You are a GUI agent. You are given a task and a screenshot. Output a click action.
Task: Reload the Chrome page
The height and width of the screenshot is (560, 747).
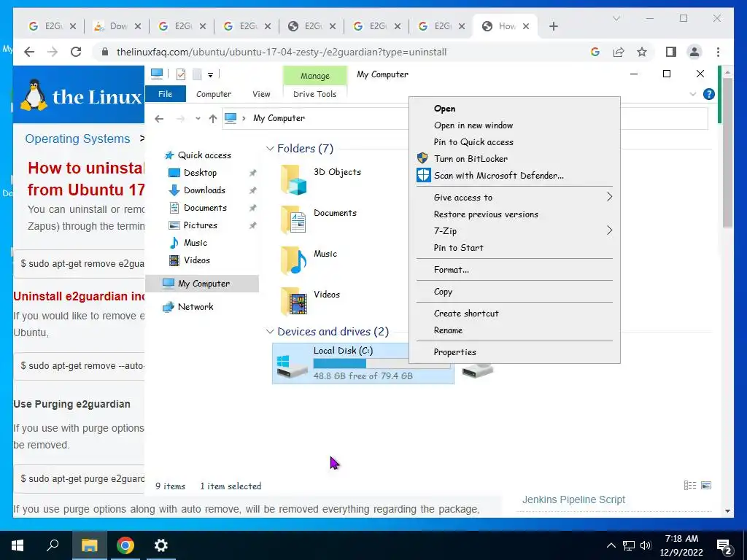[76, 52]
